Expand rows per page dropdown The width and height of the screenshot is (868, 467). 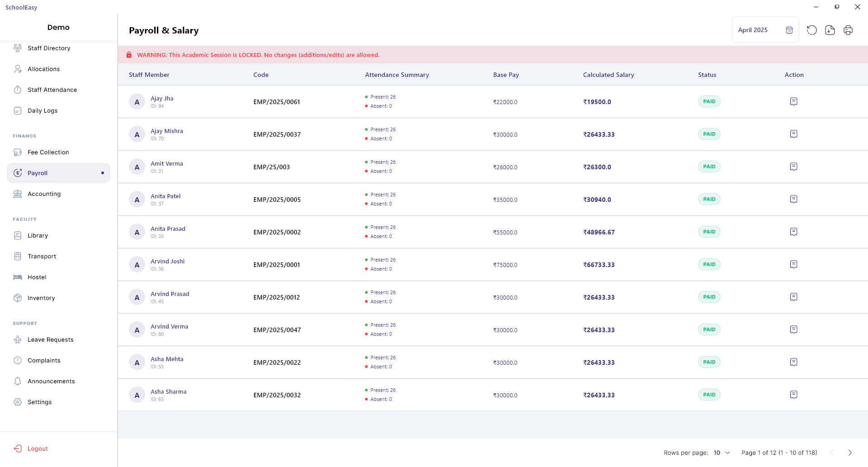(x=722, y=453)
